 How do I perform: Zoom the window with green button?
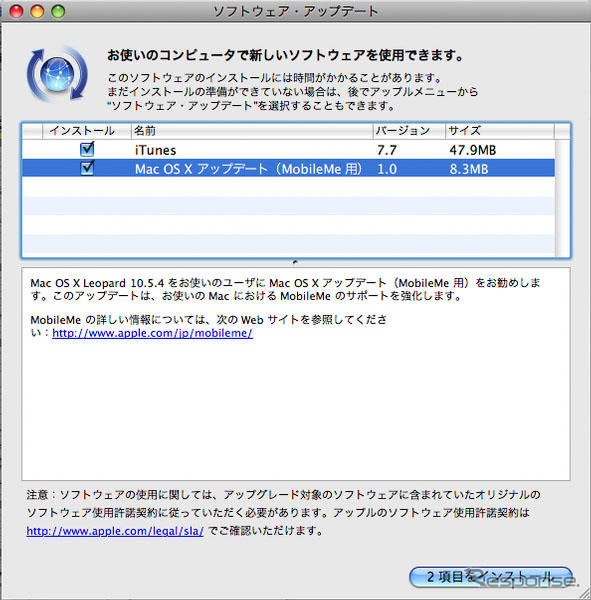pos(58,11)
